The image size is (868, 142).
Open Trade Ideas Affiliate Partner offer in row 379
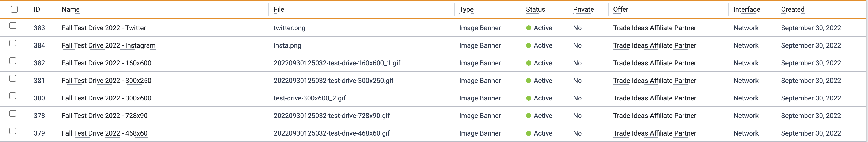tap(655, 133)
